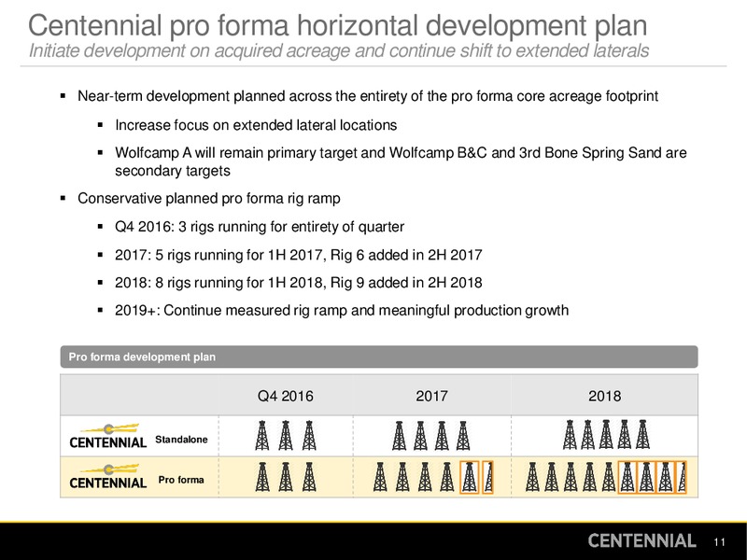
Task: Click third rig icon in Standalone Q4 2016
Action: click(309, 436)
